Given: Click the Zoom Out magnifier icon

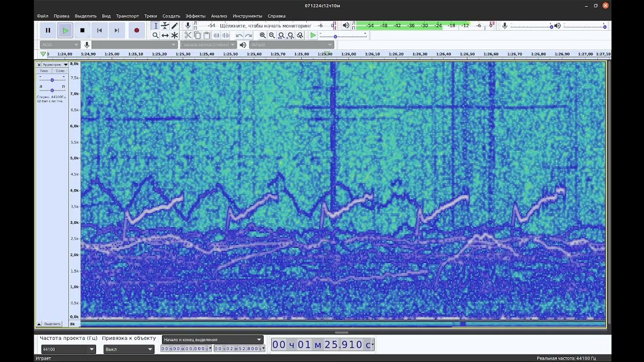Looking at the screenshot, I should [x=272, y=35].
